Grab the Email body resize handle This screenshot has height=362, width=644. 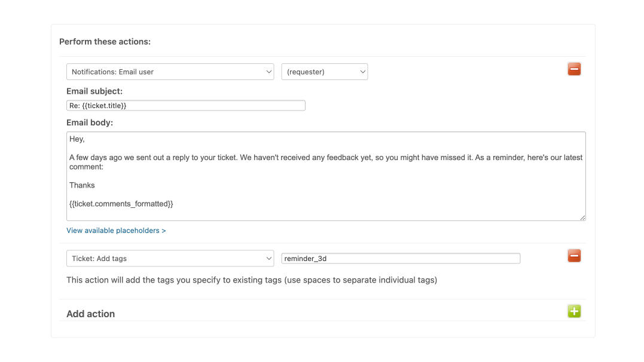(582, 217)
